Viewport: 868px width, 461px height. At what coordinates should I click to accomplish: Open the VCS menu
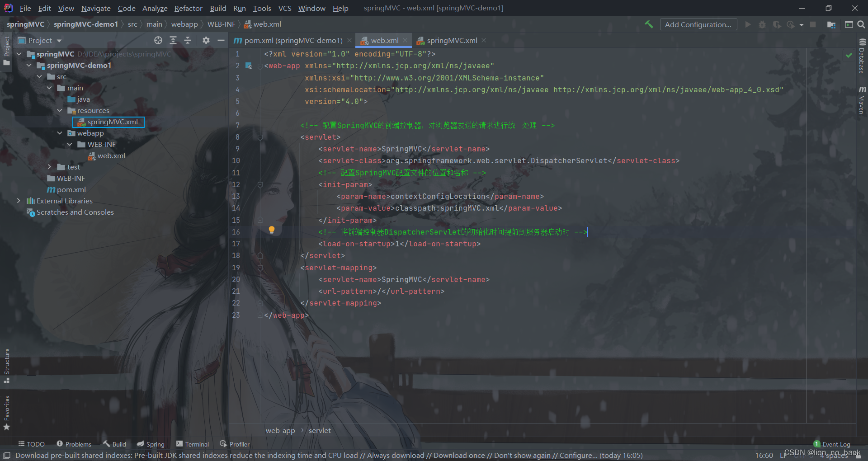[285, 8]
